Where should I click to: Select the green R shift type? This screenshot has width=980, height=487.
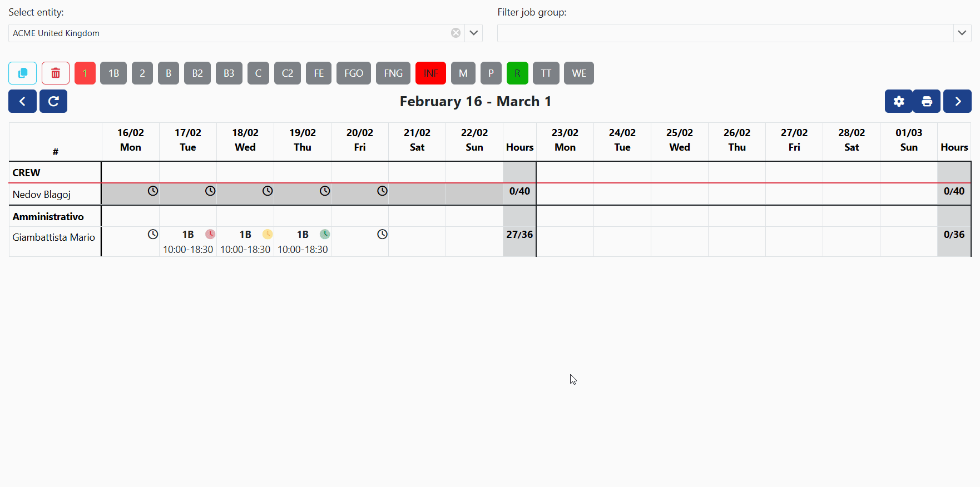[x=517, y=73]
